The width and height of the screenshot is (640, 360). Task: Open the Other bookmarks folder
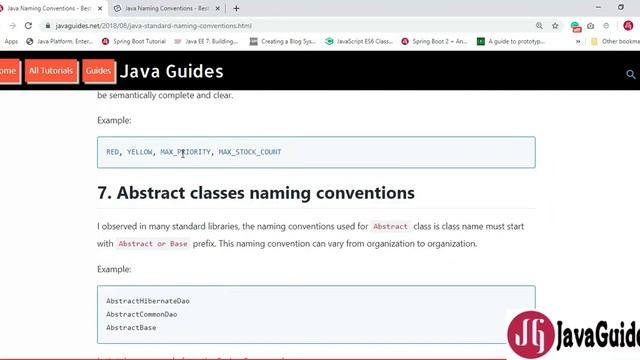click(x=615, y=41)
